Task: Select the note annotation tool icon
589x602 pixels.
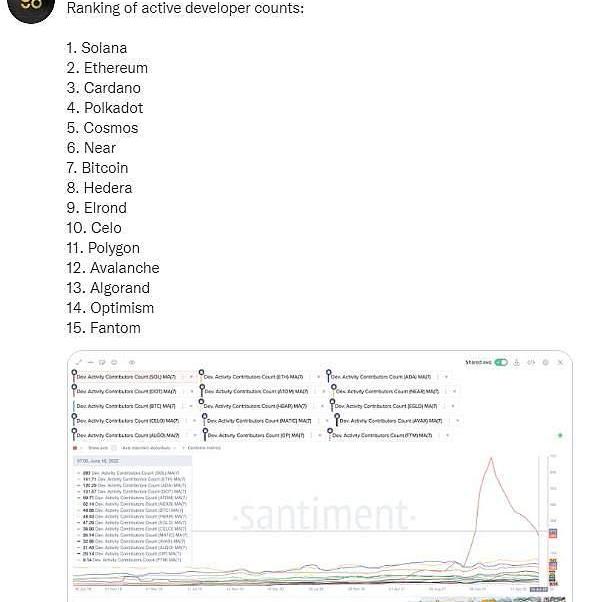Action: coord(102,362)
